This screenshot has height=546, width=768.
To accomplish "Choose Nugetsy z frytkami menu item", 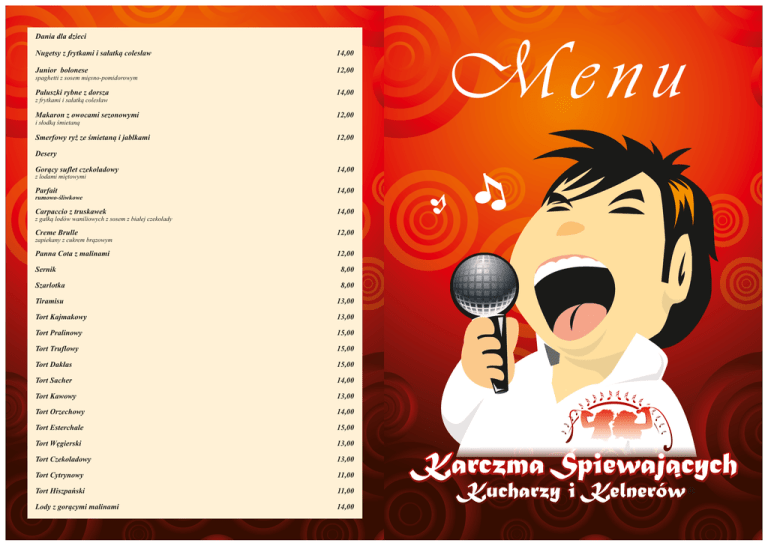I will [x=92, y=52].
